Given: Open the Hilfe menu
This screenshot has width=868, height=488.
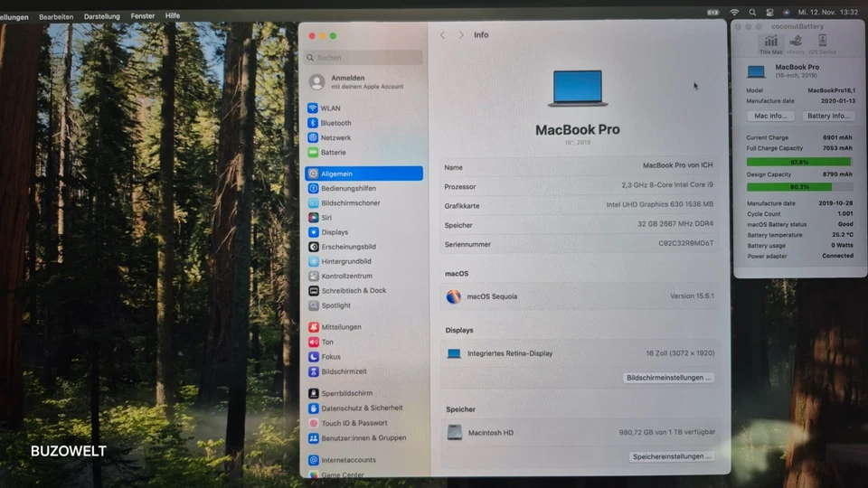Looking at the screenshot, I should [172, 15].
